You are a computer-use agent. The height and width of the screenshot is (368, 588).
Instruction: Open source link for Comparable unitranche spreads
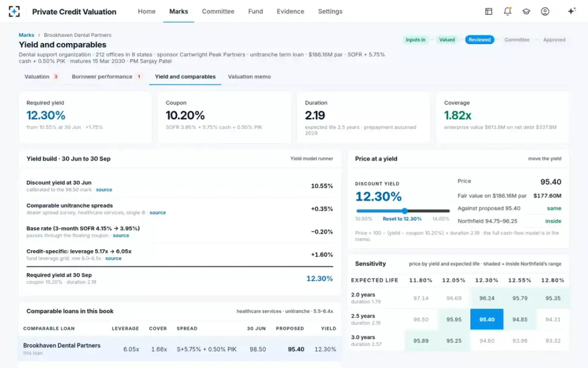point(158,213)
